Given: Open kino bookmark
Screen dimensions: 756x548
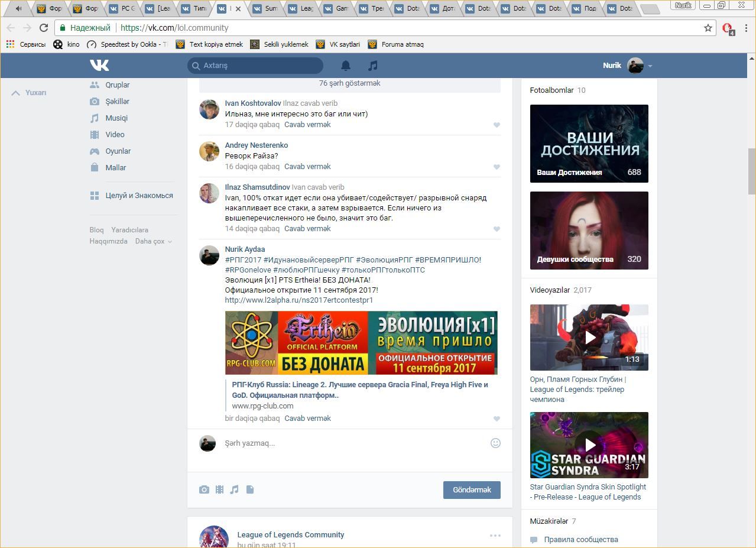Looking at the screenshot, I should pyautogui.click(x=66, y=44).
